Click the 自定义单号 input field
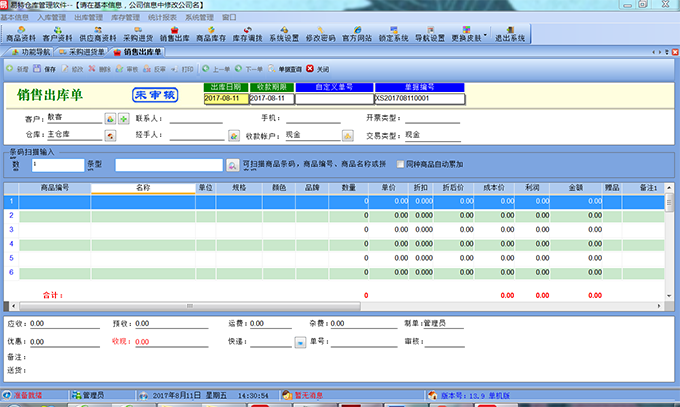The image size is (680, 407). coord(334,98)
